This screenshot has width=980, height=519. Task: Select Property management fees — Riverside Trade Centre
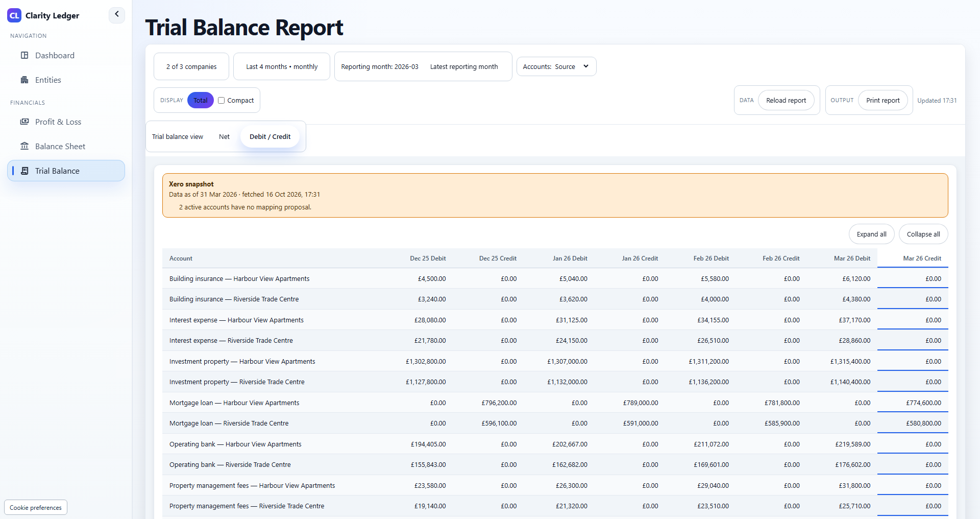click(555, 506)
